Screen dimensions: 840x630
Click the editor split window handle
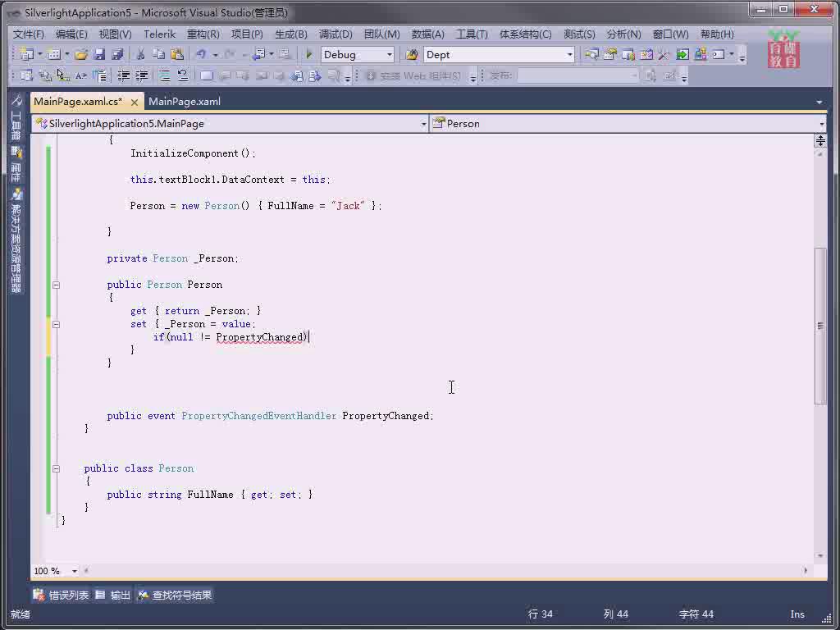[820, 140]
